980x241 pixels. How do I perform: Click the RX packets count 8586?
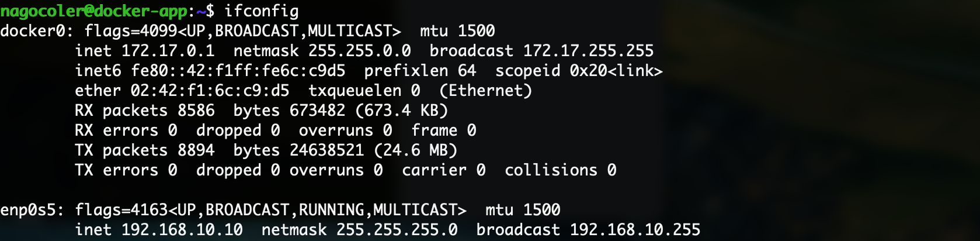196,111
